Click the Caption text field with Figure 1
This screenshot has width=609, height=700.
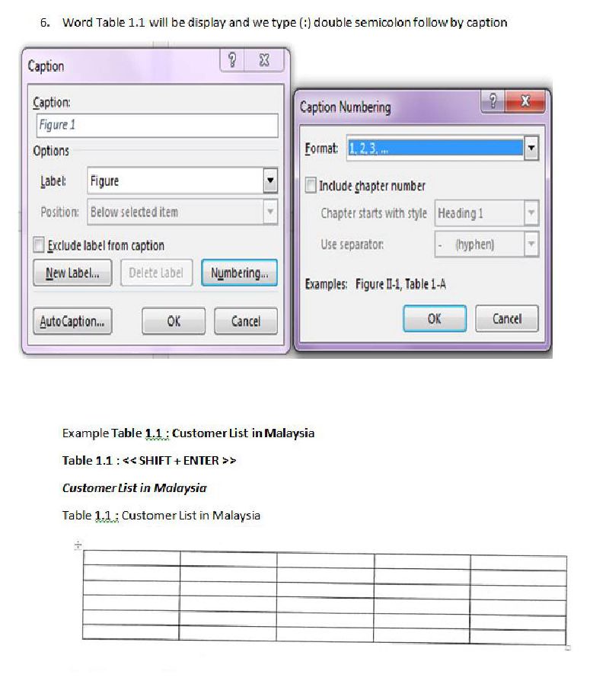[155, 125]
